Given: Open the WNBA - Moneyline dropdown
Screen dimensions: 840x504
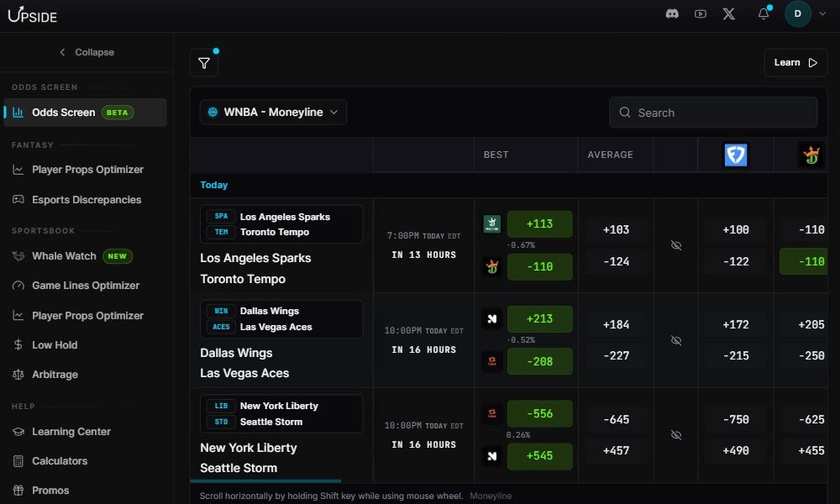Looking at the screenshot, I should pyautogui.click(x=273, y=112).
